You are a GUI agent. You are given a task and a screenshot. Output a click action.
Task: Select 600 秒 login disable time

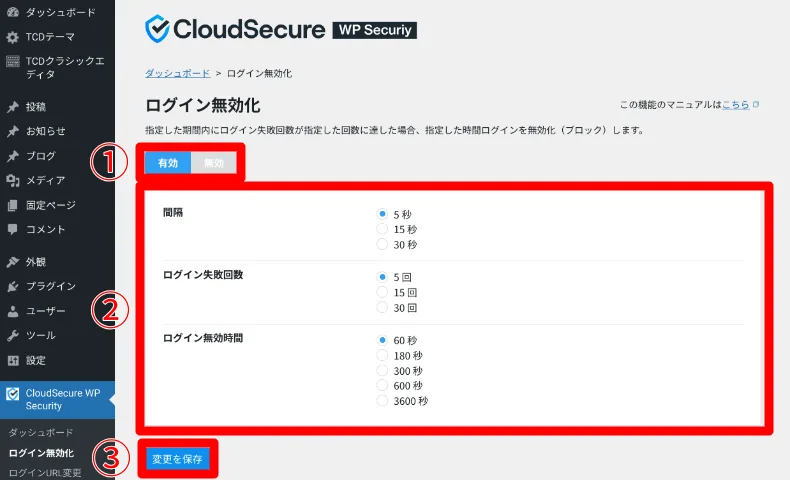382,386
